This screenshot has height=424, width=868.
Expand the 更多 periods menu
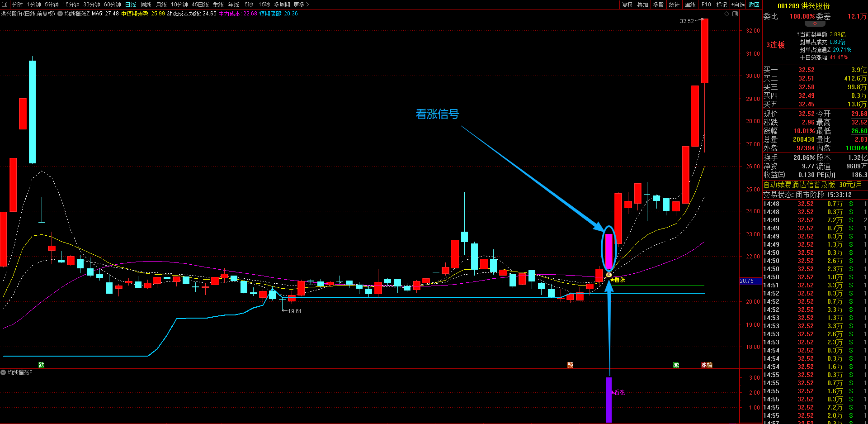tap(301, 5)
